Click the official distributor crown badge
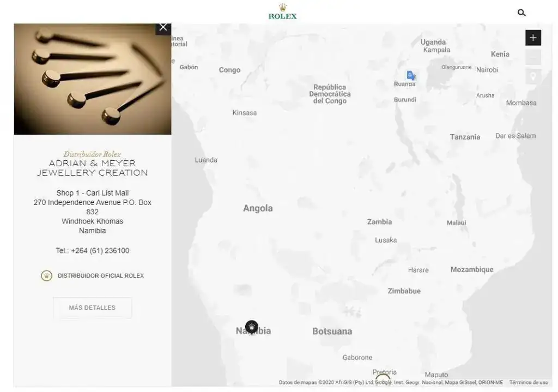The image size is (558, 392). pyautogui.click(x=47, y=275)
